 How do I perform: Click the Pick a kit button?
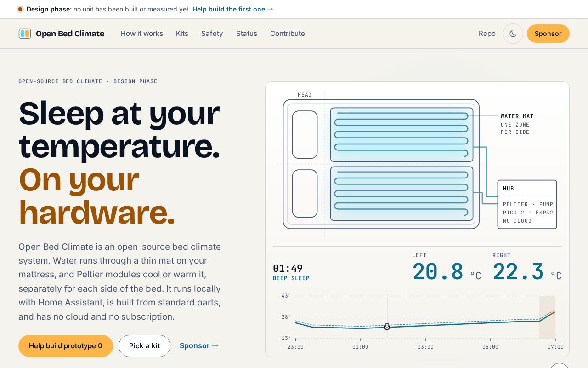(x=144, y=346)
